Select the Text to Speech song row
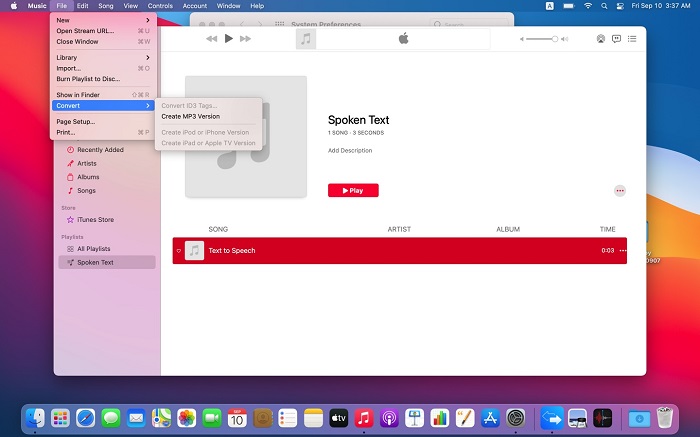 click(400, 251)
